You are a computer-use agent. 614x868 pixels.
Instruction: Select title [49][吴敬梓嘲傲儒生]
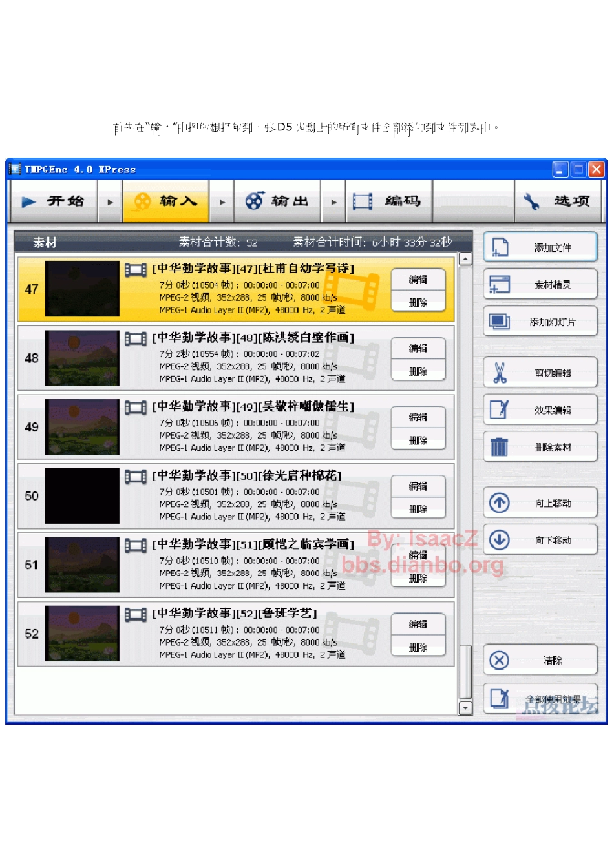click(x=253, y=407)
